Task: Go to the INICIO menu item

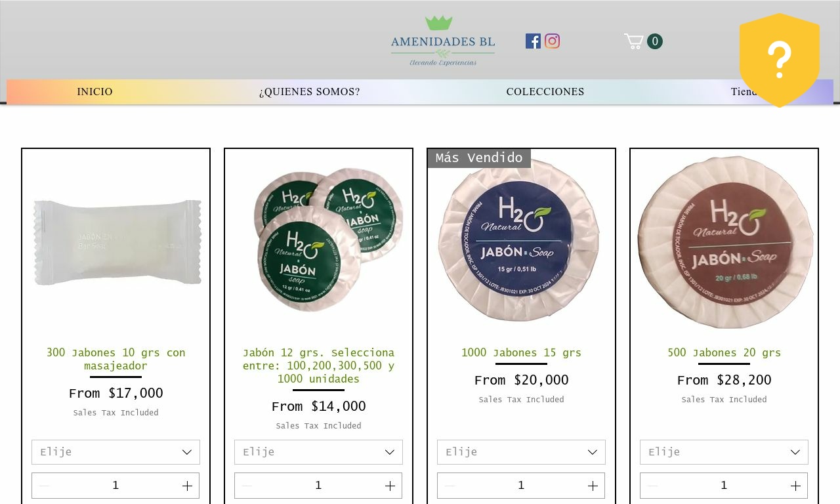Action: (x=95, y=92)
